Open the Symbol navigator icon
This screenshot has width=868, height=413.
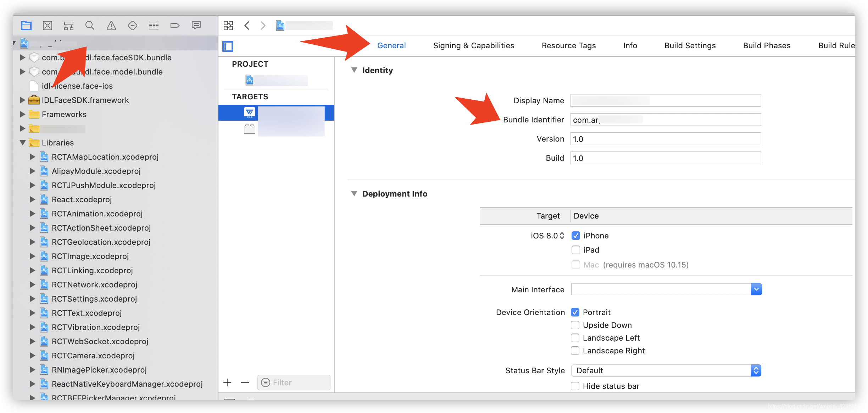(x=69, y=26)
